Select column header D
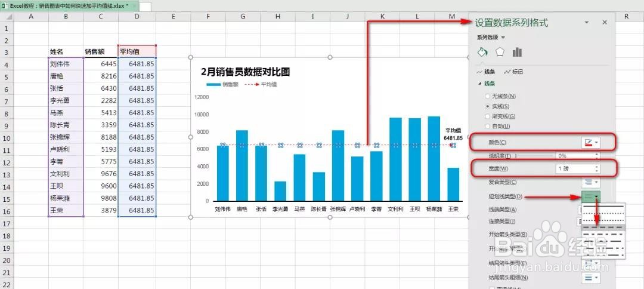The image size is (644, 289). point(137,17)
